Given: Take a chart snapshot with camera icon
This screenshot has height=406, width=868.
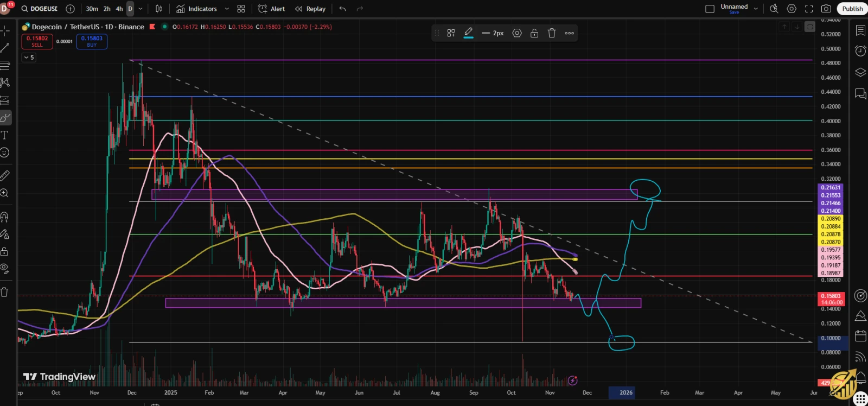Looking at the screenshot, I should [x=826, y=9].
